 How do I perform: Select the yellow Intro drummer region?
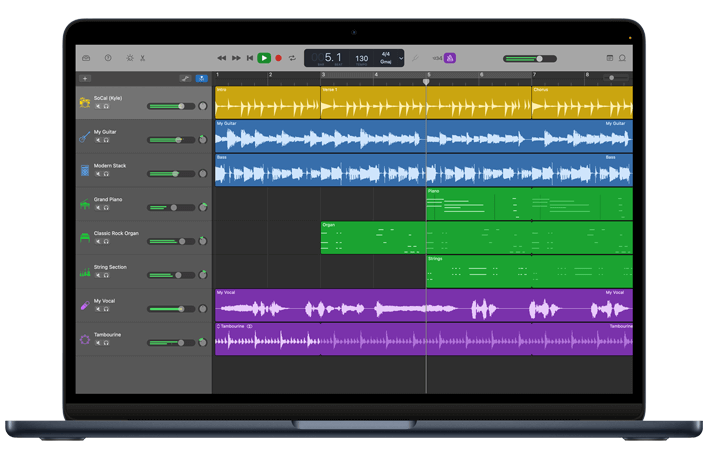click(268, 103)
